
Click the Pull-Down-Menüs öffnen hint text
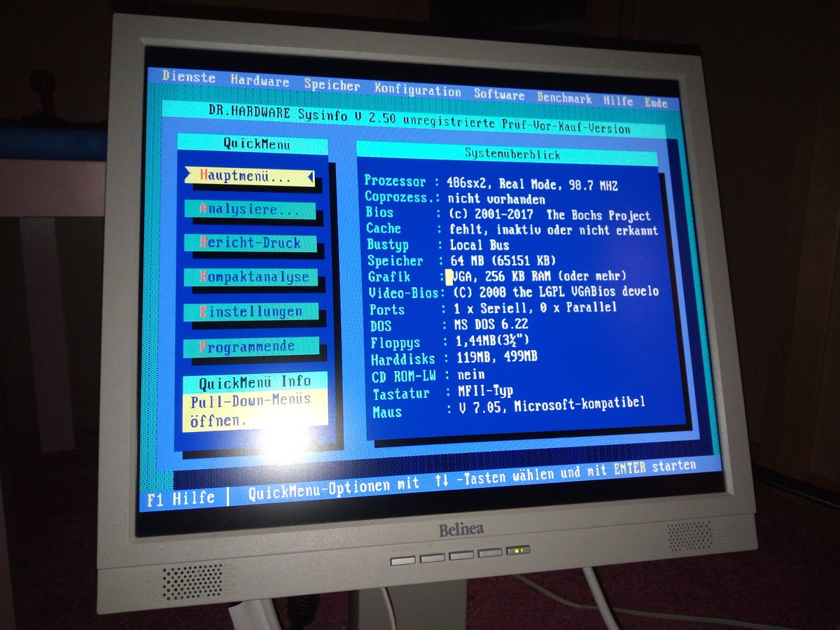pos(250,410)
